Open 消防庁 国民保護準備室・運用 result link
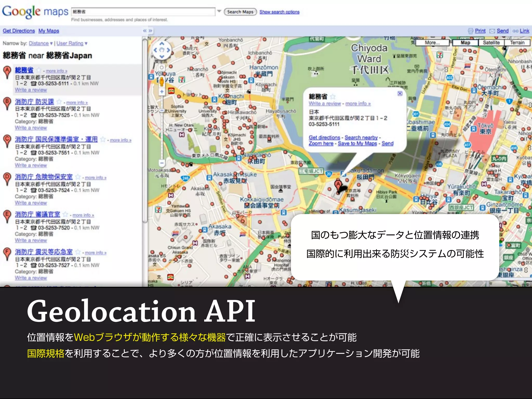Screen dimensions: 532x399 click(56, 139)
